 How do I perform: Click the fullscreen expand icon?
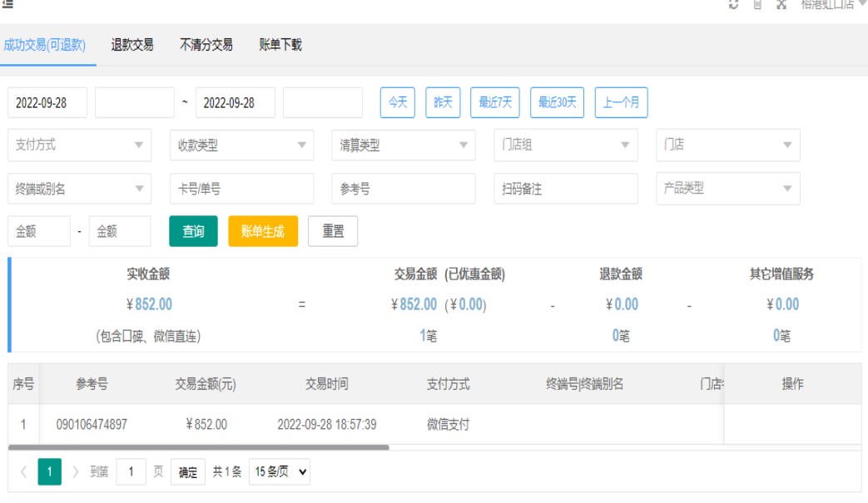(781, 4)
